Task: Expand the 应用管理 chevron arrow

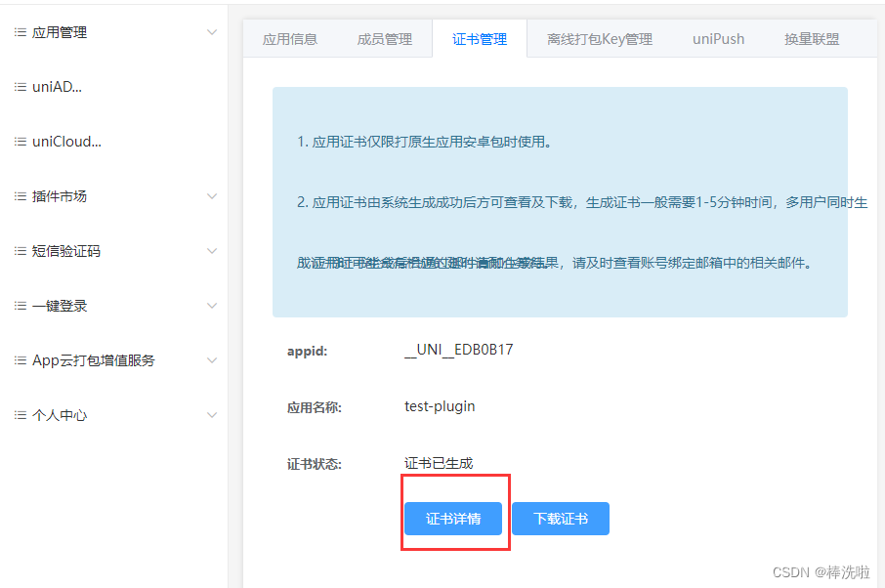Action: pos(212,32)
